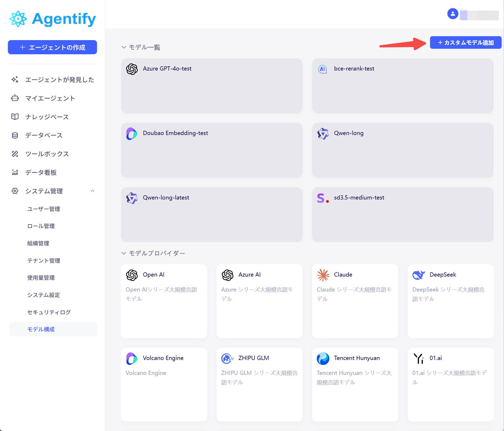The image size is (504, 431).
Task: Open the Azure GPT-4o-test model card
Action: click(x=212, y=86)
